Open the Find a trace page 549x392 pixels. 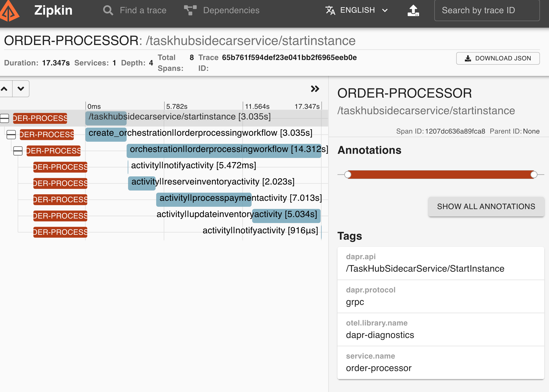coord(143,10)
